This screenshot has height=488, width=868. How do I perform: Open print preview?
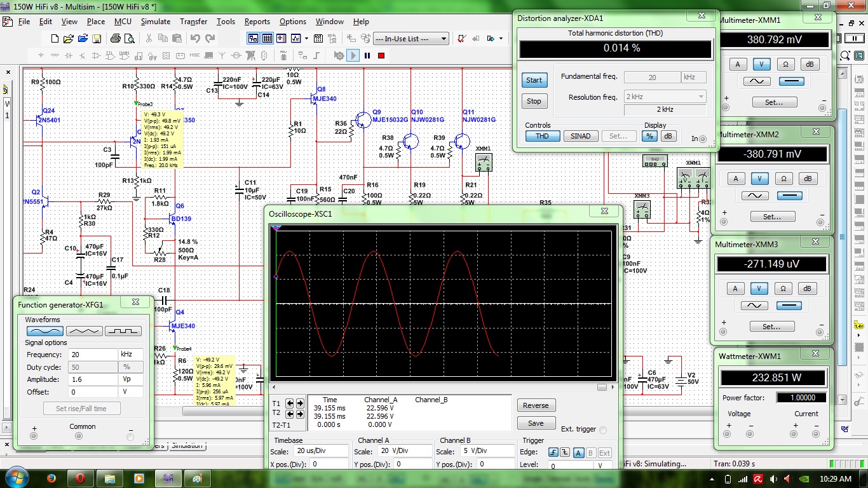tap(129, 39)
